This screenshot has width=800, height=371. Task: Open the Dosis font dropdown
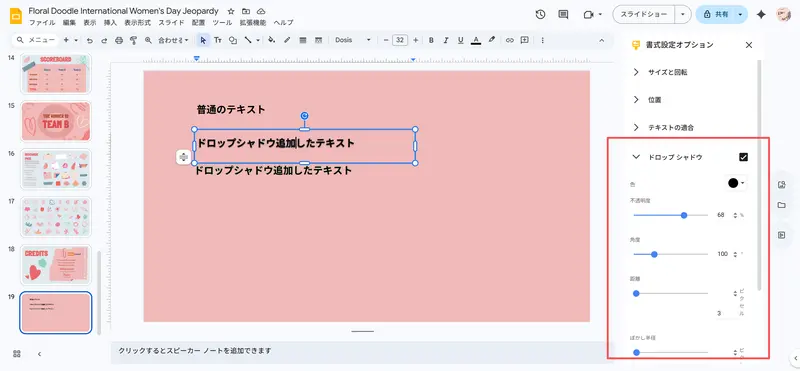(x=353, y=40)
